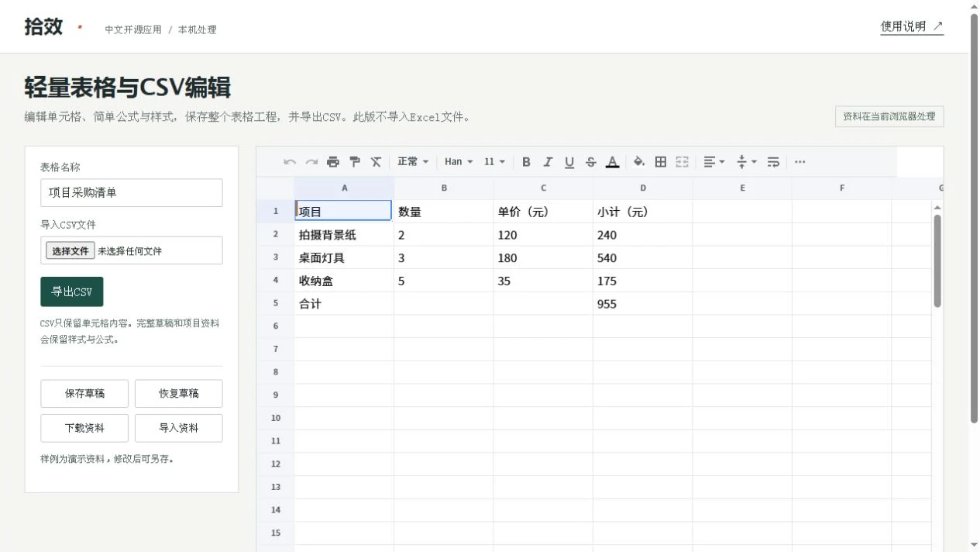Click the print icon in toolbar

click(x=333, y=162)
